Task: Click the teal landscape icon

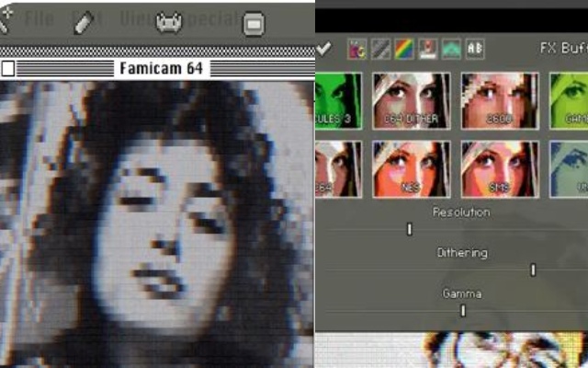Action: pos(451,49)
